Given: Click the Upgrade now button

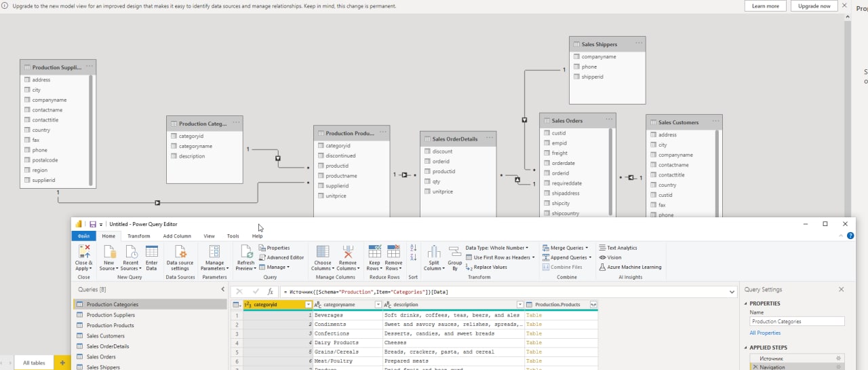Looking at the screenshot, I should pos(814,6).
